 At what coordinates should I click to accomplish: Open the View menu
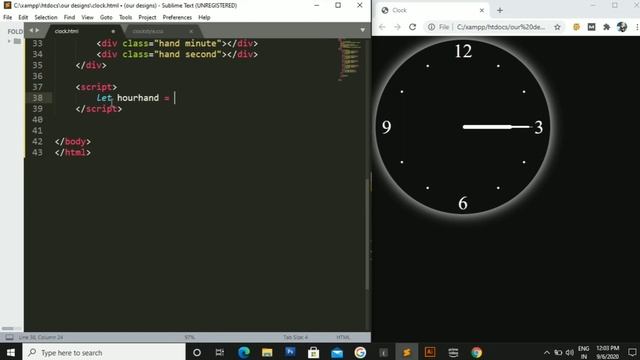[87, 18]
